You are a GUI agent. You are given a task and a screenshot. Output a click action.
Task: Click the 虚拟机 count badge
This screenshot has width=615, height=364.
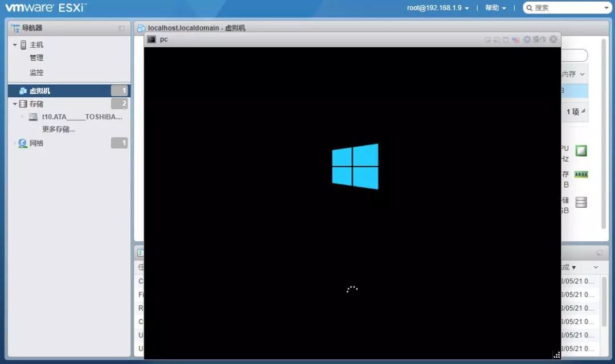pos(119,90)
